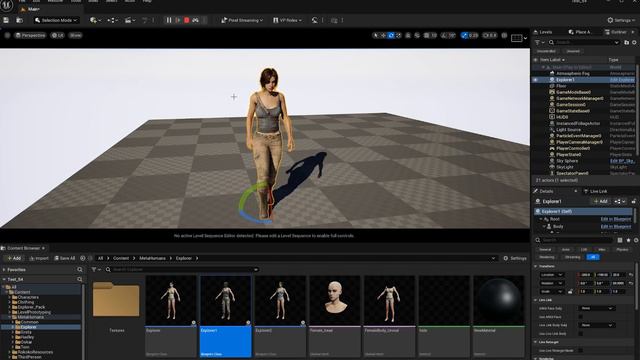The width and height of the screenshot is (640, 360).
Task: Open the Blueprints toolbar dropdown
Action: pos(112,20)
